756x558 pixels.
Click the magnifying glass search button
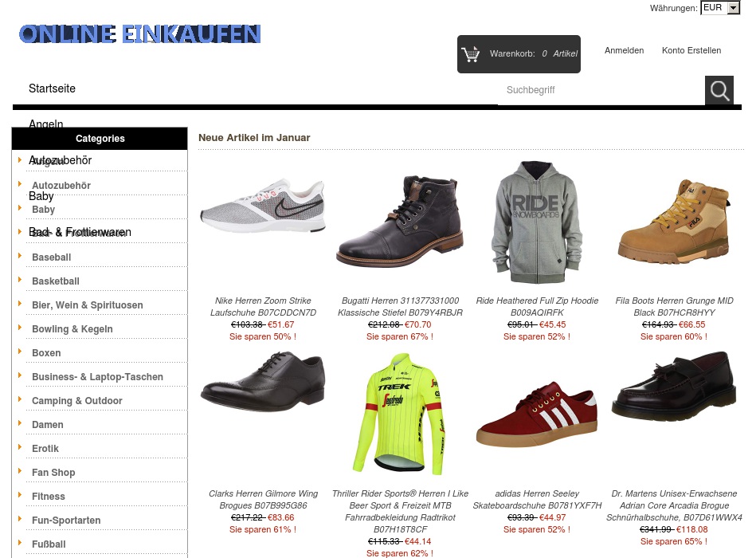point(719,90)
